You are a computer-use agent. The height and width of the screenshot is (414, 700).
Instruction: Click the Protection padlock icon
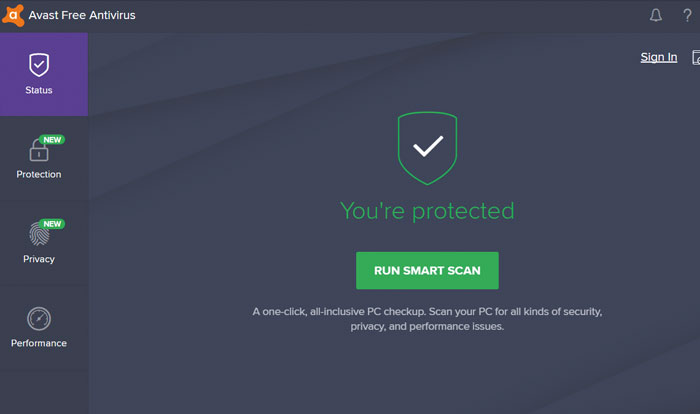click(38, 151)
